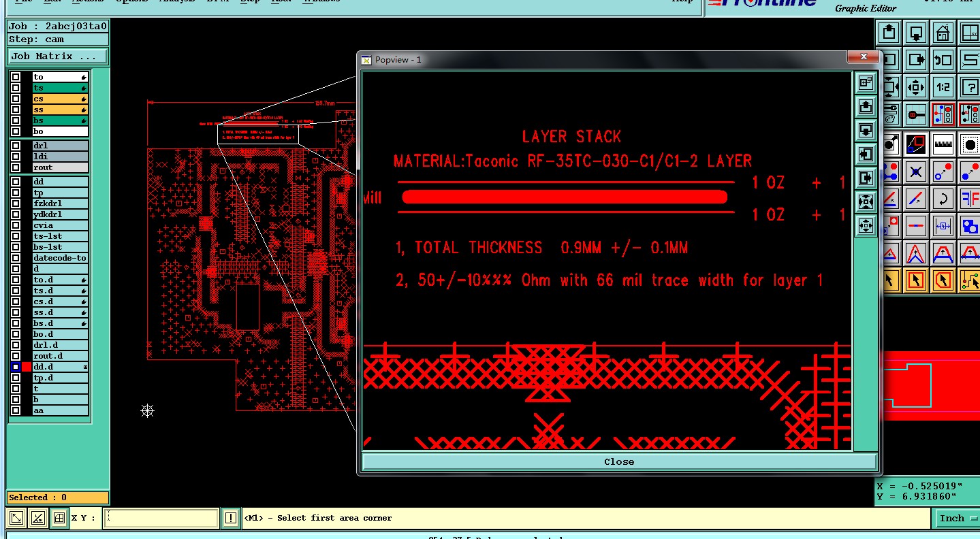This screenshot has height=539, width=980.
Task: Click the question mark help icon
Action: pos(970,88)
